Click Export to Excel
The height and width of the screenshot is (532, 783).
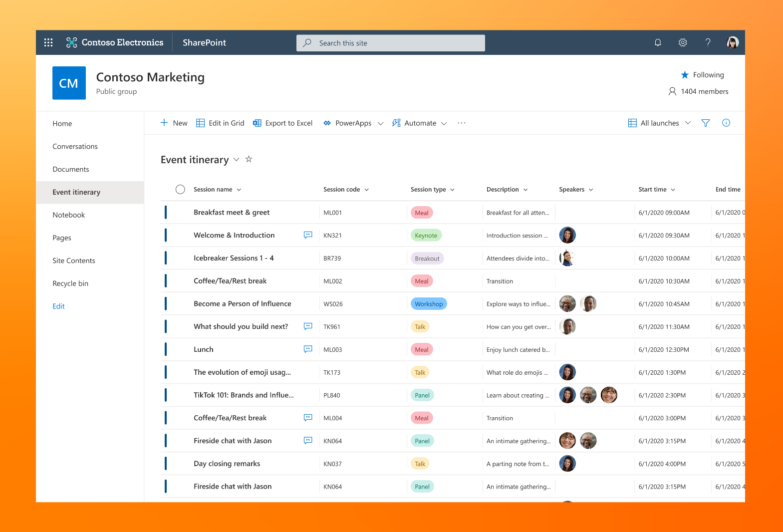[x=283, y=123]
